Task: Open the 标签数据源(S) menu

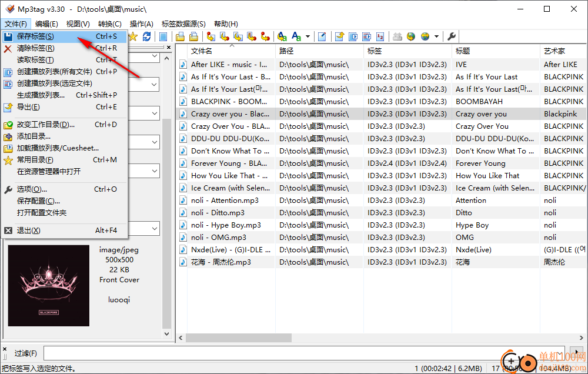Action: (x=183, y=24)
